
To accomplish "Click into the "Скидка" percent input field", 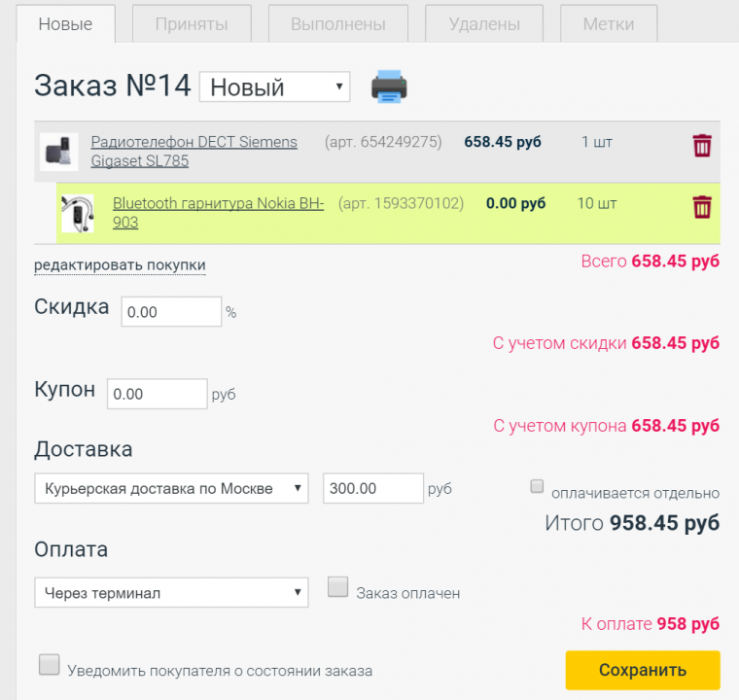I will tap(171, 312).
